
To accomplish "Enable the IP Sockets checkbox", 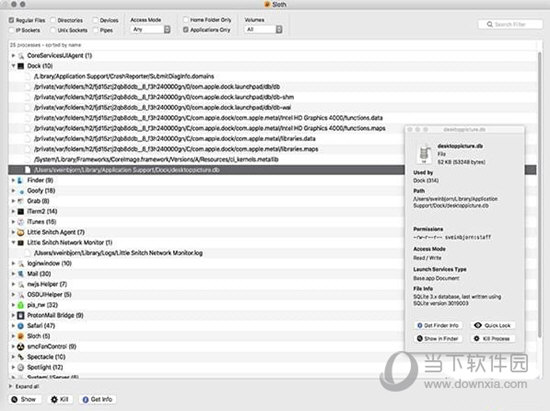I will click(x=12, y=30).
